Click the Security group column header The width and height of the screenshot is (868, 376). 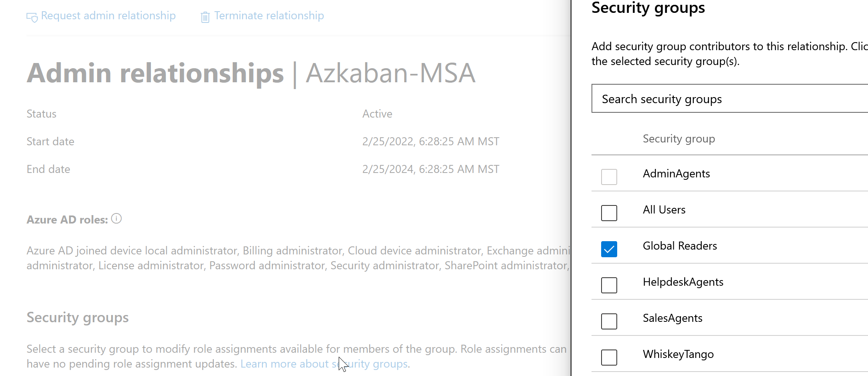pyautogui.click(x=679, y=139)
